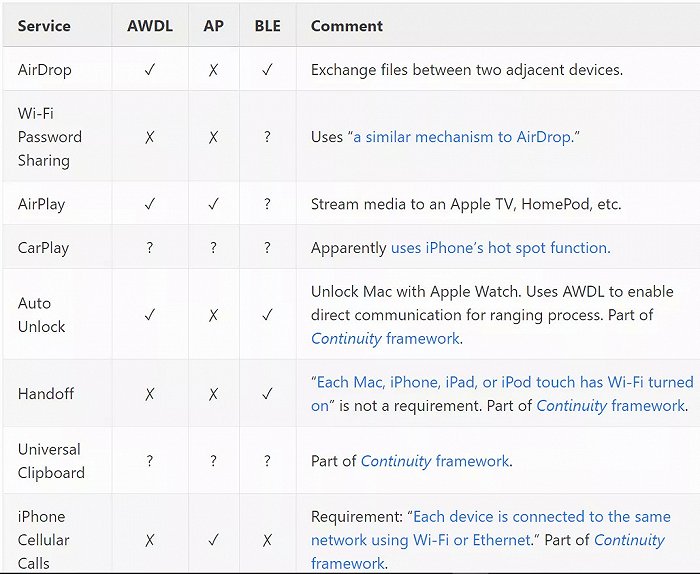Select the CarPlay service name cell
Screen dimensions: 700x574
(x=43, y=248)
